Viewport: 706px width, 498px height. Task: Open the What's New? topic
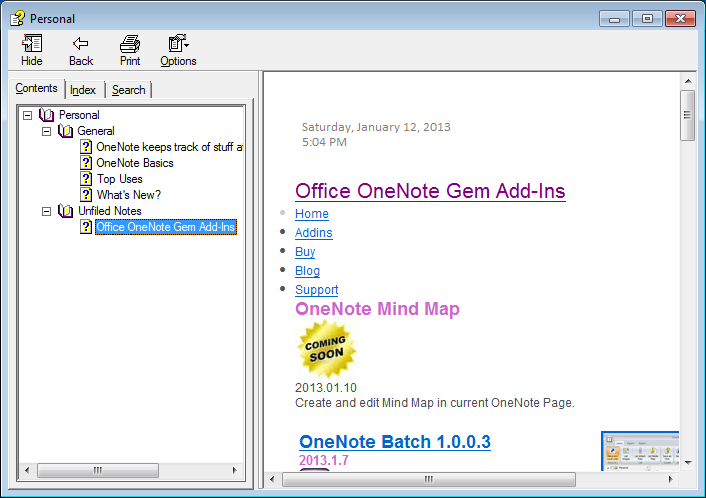coord(129,195)
